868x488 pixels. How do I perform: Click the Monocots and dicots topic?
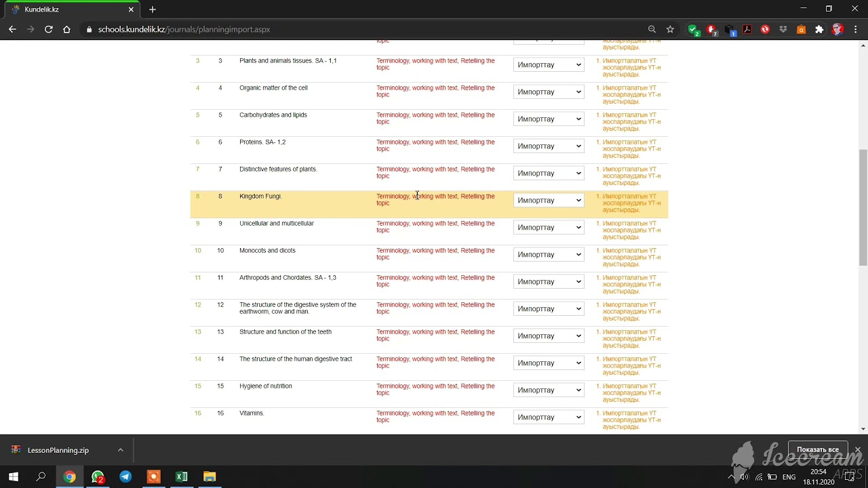tap(267, 251)
